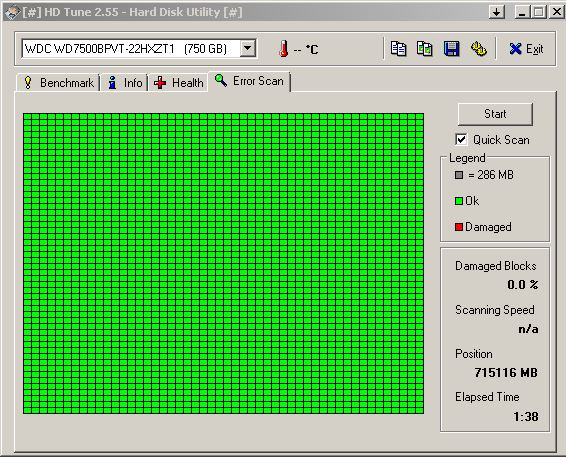This screenshot has height=457, width=566.
Task: Open options with the tools icon
Action: tap(479, 49)
